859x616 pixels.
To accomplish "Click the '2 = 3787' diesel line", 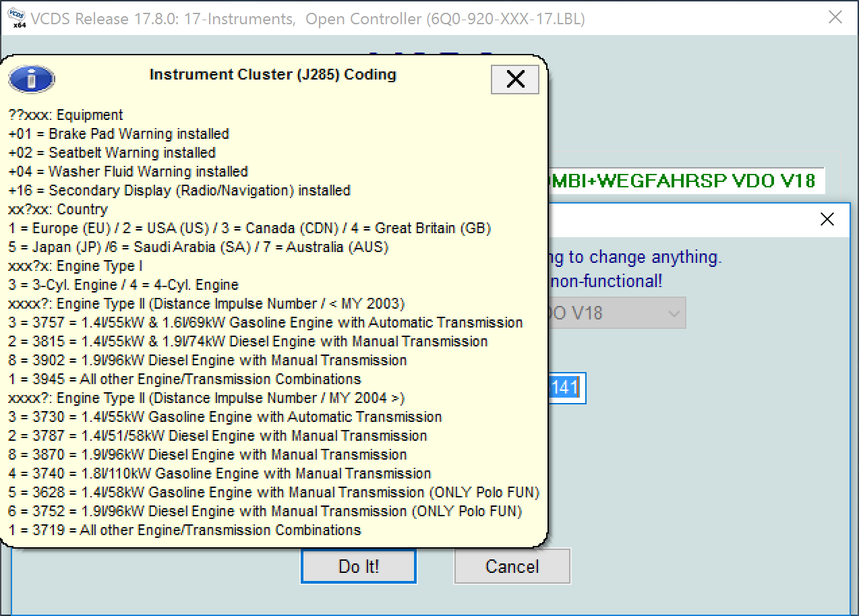I will tap(218, 436).
